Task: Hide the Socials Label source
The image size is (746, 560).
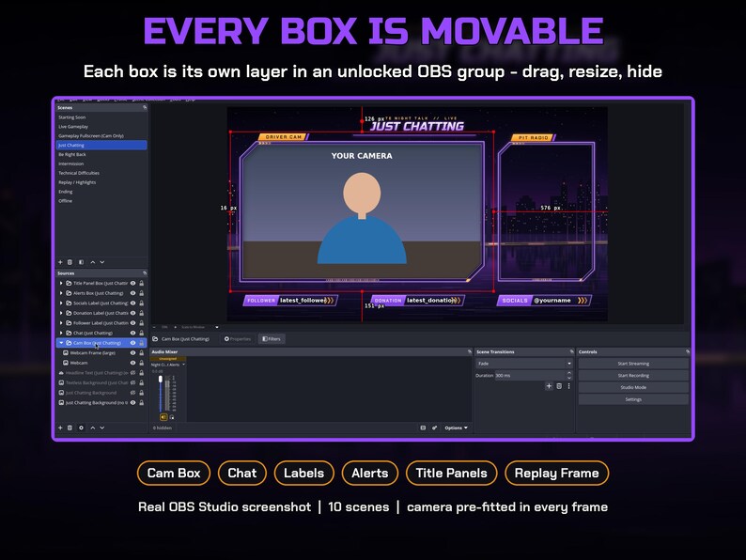Action: (x=133, y=303)
